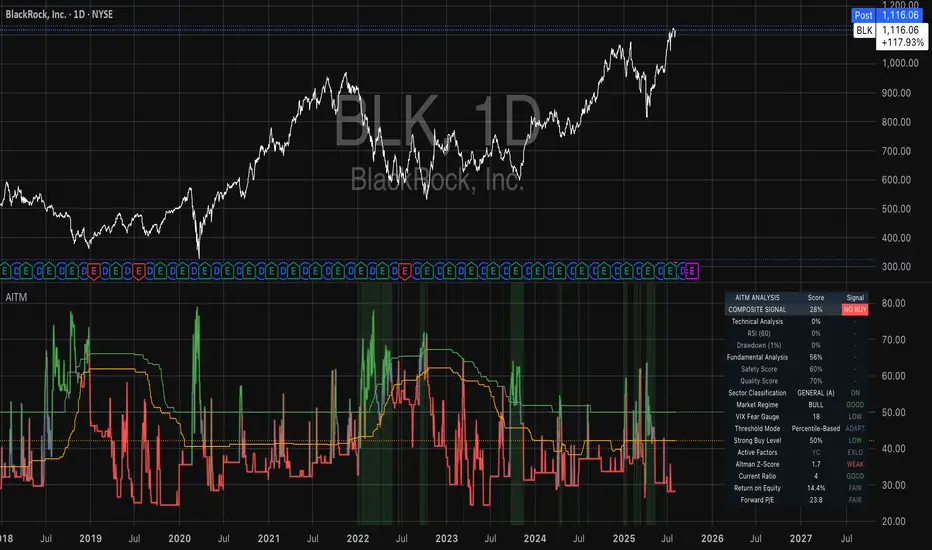Image resolution: width=932 pixels, height=550 pixels.
Task: Click the RSI (60) row label
Action: pyautogui.click(x=758, y=334)
